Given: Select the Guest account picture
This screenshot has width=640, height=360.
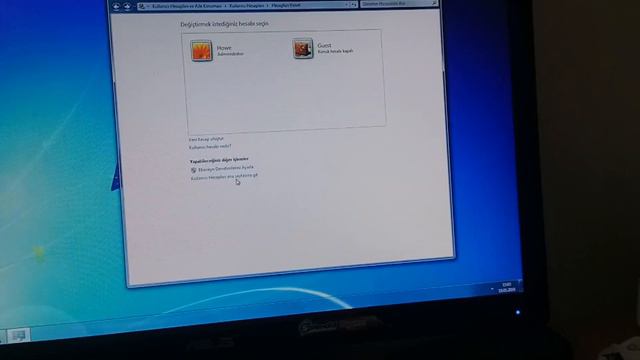Looking at the screenshot, I should (303, 49).
